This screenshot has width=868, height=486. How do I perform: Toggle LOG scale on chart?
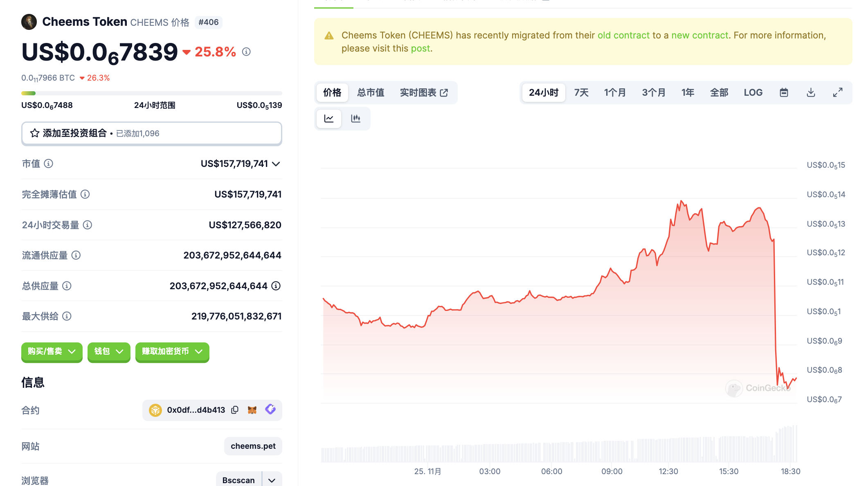pyautogui.click(x=753, y=92)
